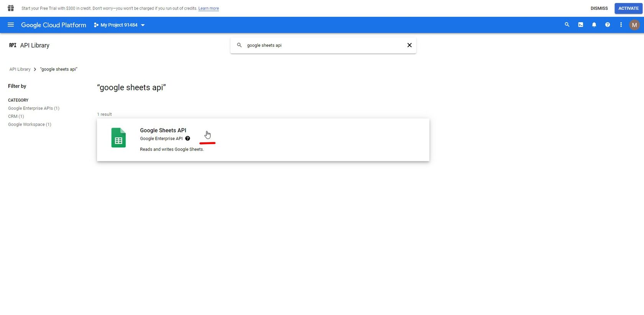Click the 1 result count text
Image resolution: width=644 pixels, height=315 pixels.
[x=104, y=114]
